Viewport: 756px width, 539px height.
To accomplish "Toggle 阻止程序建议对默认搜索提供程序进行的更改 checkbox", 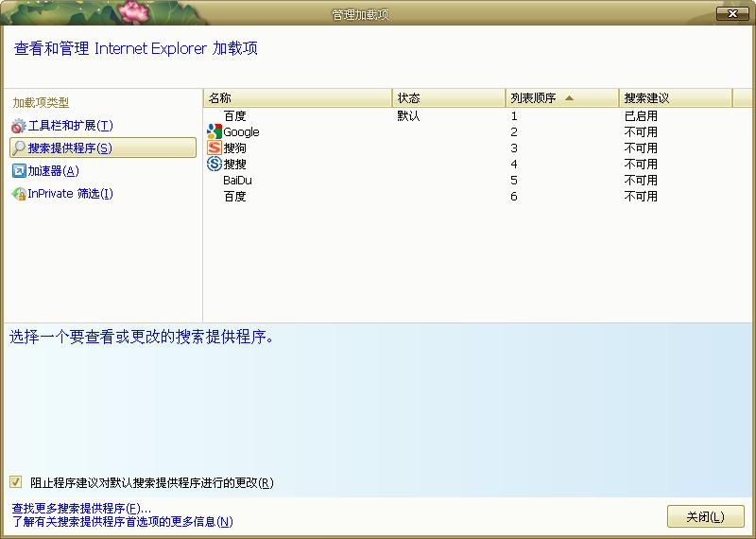I will (x=15, y=481).
